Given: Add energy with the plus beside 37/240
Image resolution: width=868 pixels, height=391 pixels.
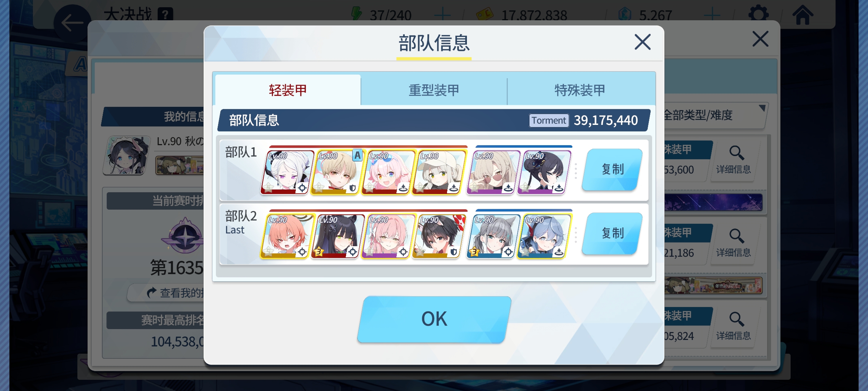Looking at the screenshot, I should [x=442, y=15].
